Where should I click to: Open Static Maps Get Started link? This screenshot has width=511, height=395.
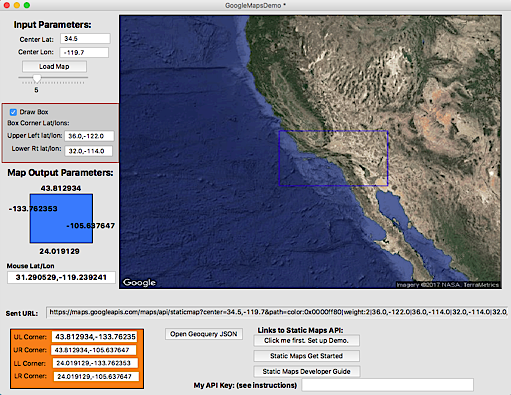(x=306, y=356)
